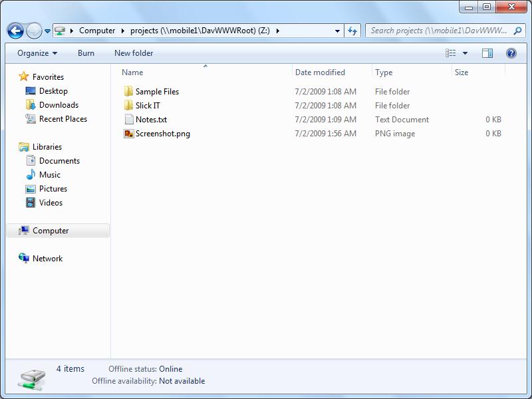Image resolution: width=532 pixels, height=399 pixels.
Task: Sort by the Date modified column
Action: 320,72
